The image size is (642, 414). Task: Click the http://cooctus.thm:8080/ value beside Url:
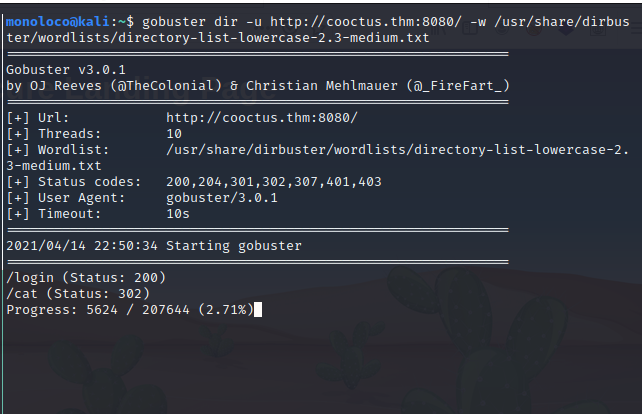click(262, 118)
